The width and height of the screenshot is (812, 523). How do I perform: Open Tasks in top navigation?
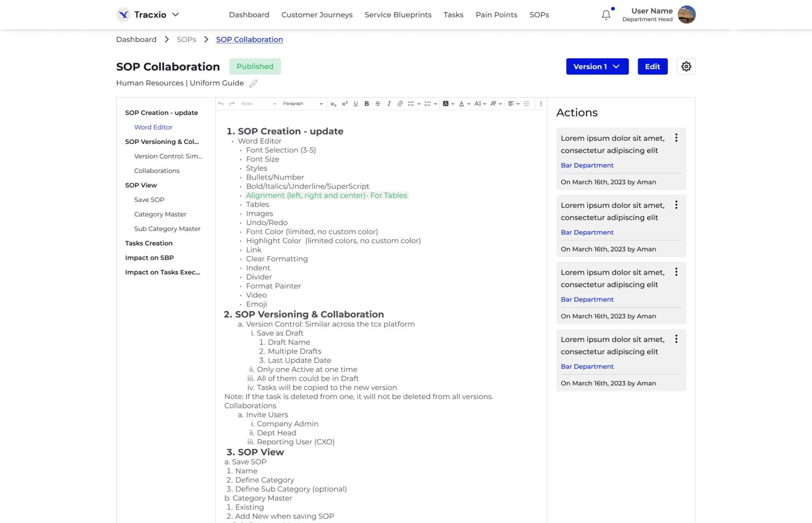pos(454,15)
